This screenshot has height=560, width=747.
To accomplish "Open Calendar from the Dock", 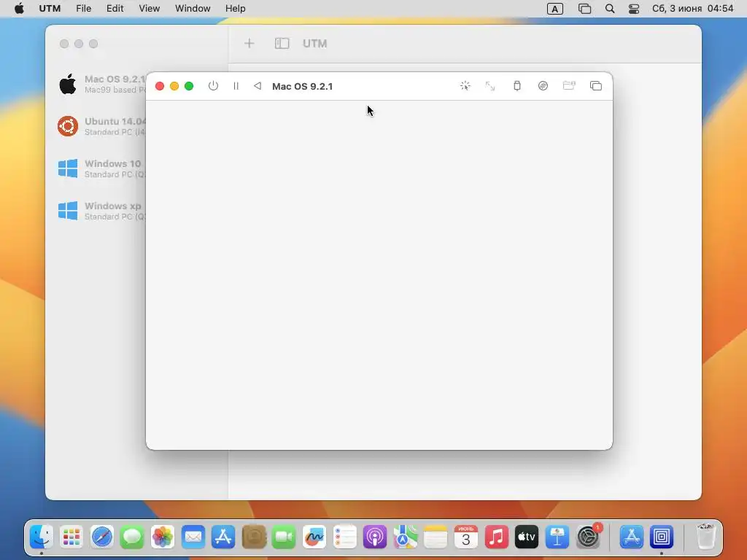I will [466, 537].
